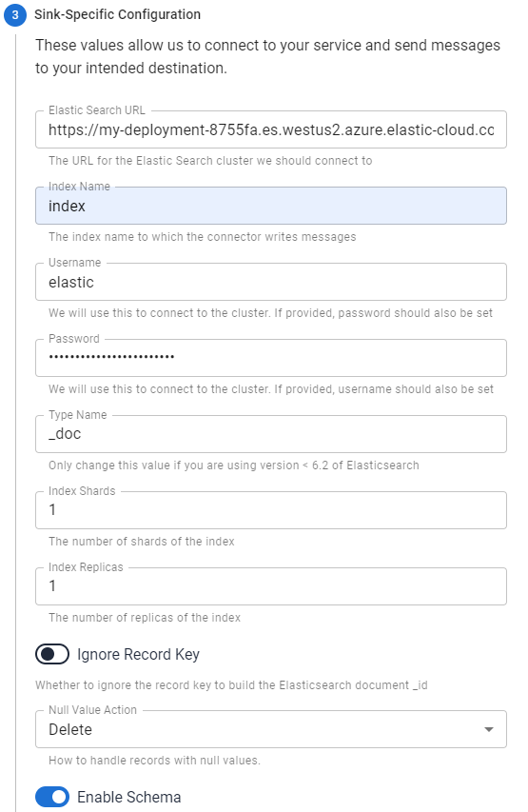Enable the Ignore Record Key switch
Image resolution: width=528 pixels, height=812 pixels.
(x=52, y=654)
